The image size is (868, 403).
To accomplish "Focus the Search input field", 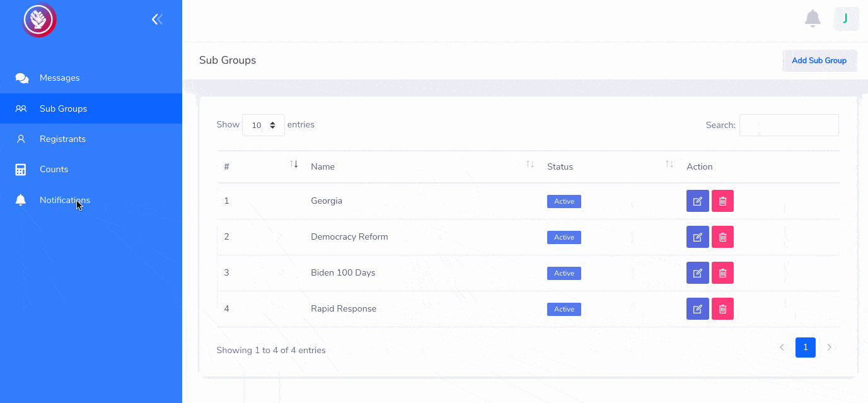I will tap(789, 125).
